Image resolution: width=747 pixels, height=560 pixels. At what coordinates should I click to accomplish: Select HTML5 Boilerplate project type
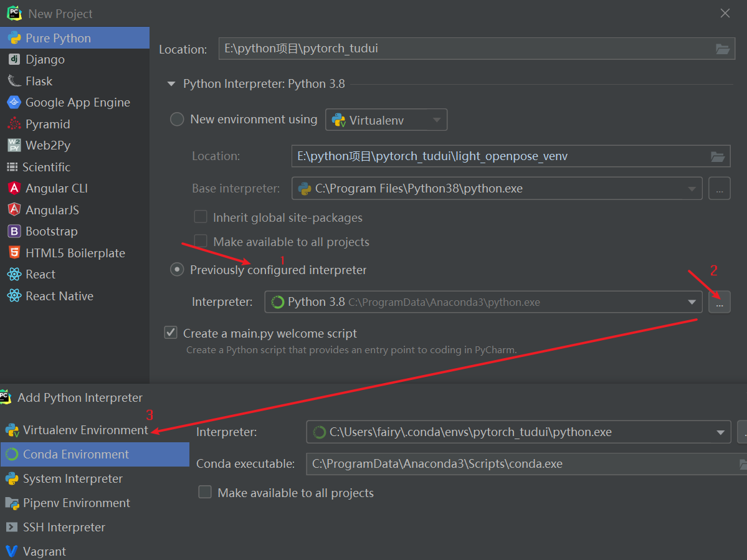coord(75,253)
